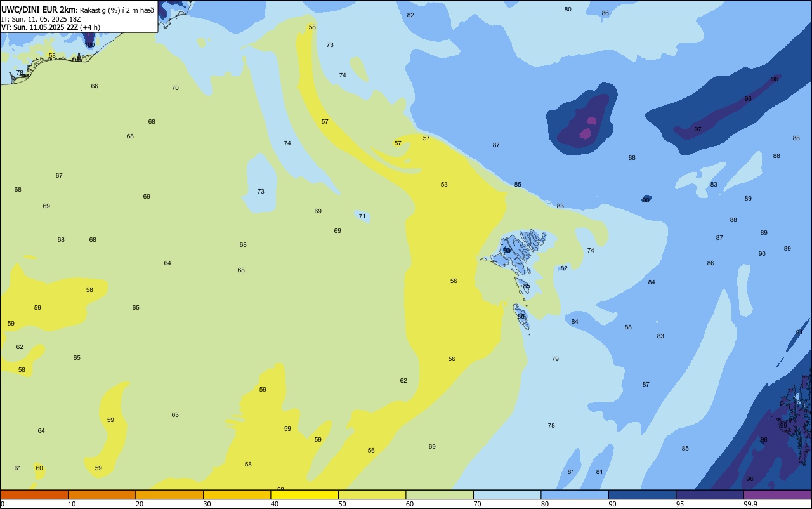Click the map value 79
Image resolution: width=812 pixels, height=509 pixels.
pos(555,359)
